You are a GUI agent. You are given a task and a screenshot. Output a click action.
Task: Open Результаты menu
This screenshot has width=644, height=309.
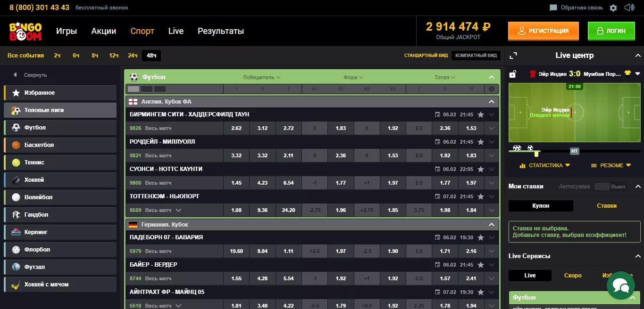point(221,31)
